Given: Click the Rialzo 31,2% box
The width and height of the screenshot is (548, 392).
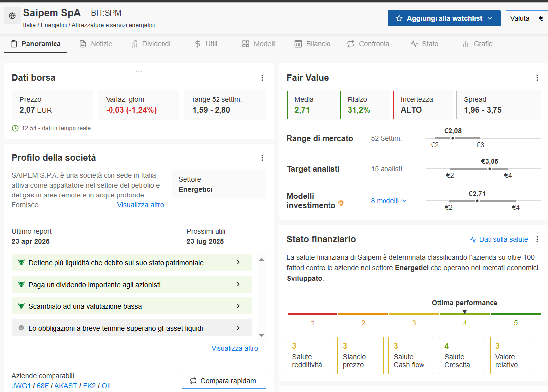Looking at the screenshot, I should click(365, 105).
